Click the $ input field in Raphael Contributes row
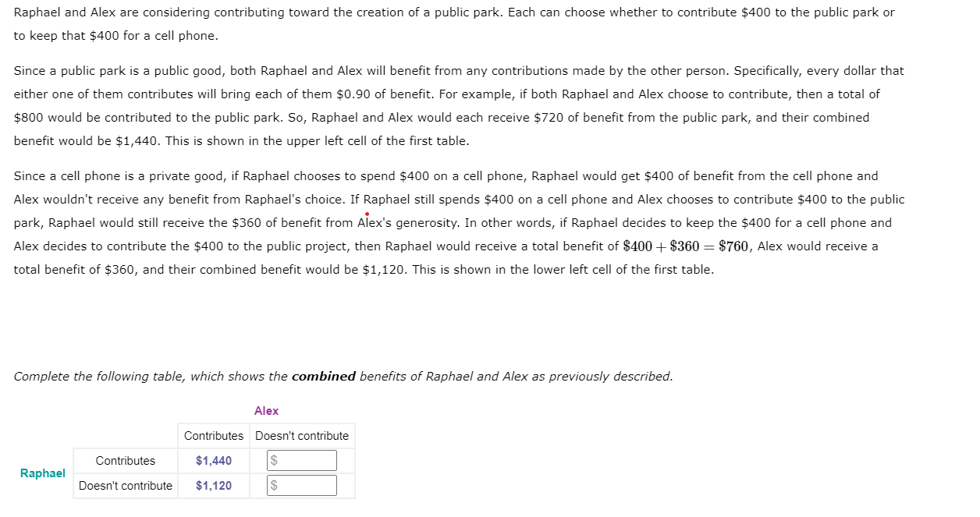 303,460
